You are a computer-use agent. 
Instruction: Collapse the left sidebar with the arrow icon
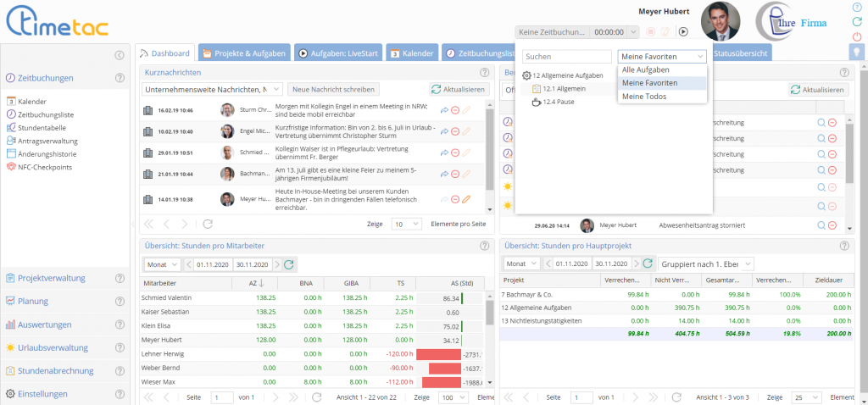point(120,55)
